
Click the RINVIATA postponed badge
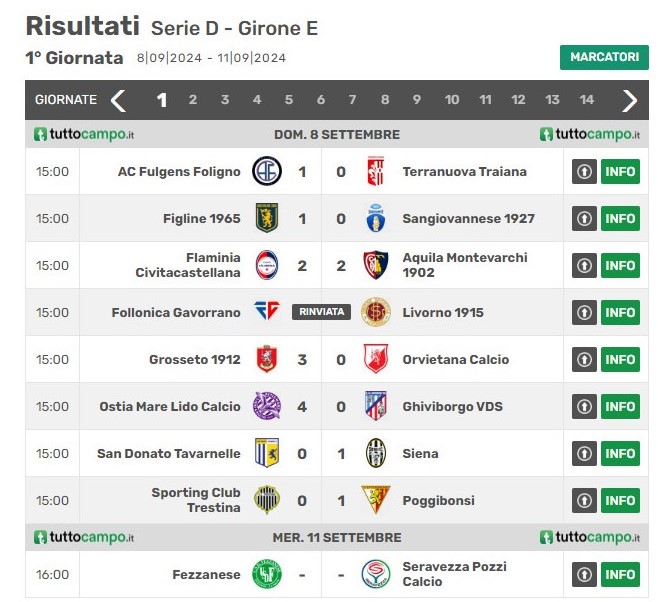[321, 312]
